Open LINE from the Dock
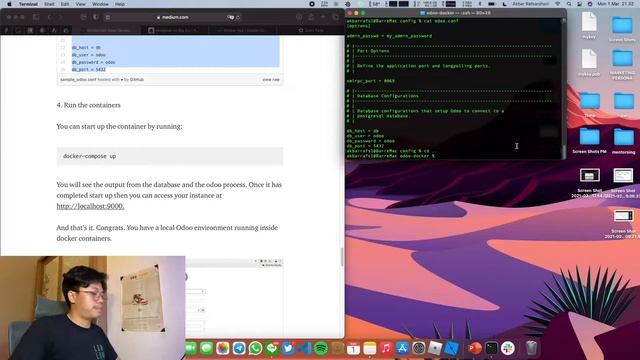 272,348
